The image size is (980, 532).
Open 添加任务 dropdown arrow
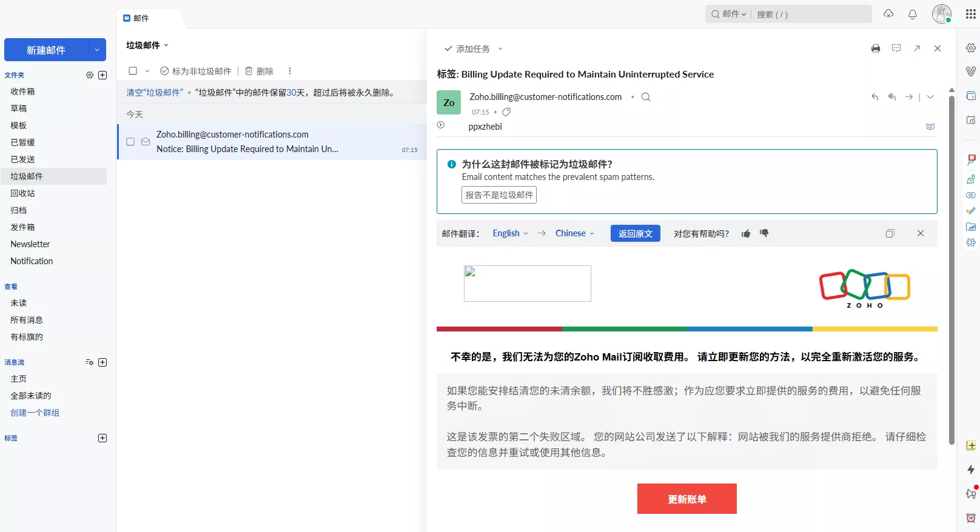tap(500, 48)
